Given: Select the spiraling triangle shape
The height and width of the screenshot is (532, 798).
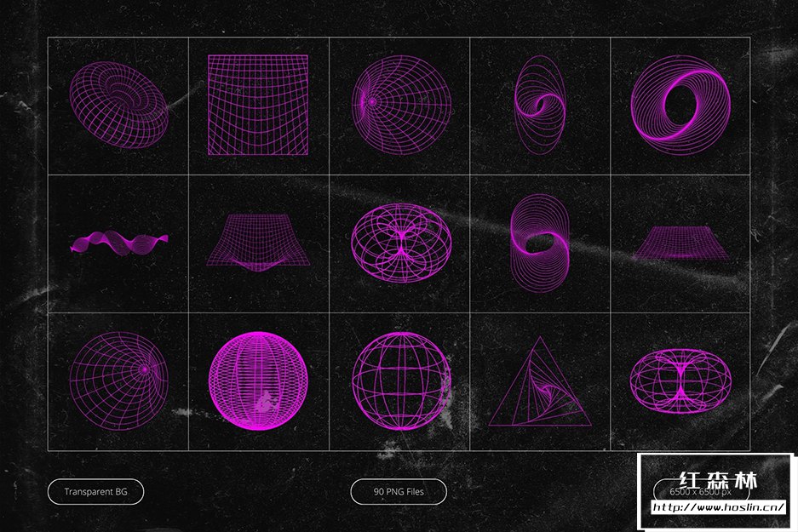Looking at the screenshot, I should click(540, 381).
